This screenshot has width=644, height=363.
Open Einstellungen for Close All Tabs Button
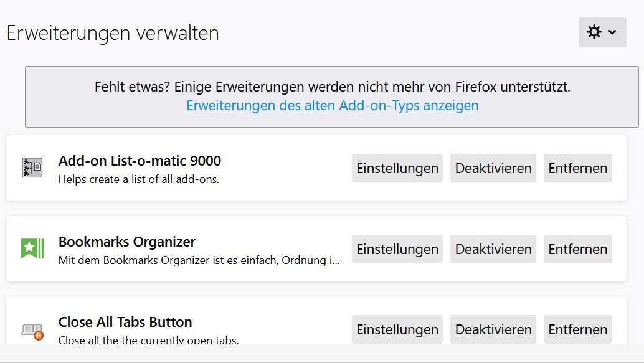coord(397,329)
